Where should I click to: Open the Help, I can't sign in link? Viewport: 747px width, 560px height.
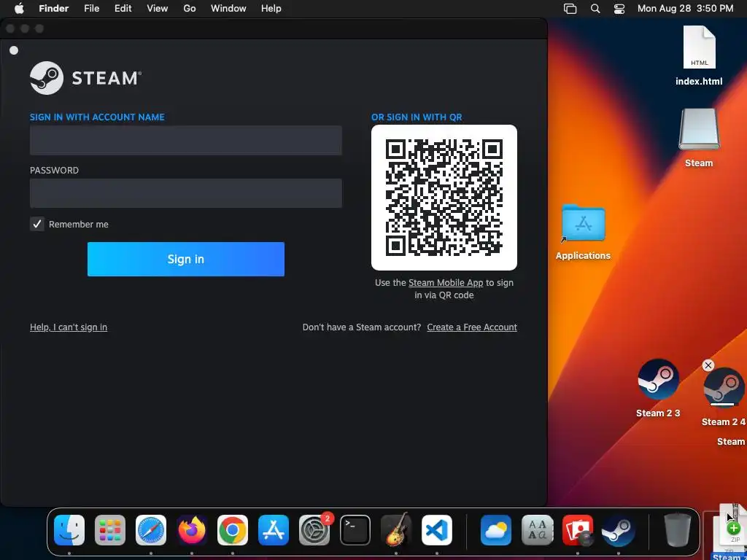click(x=69, y=327)
